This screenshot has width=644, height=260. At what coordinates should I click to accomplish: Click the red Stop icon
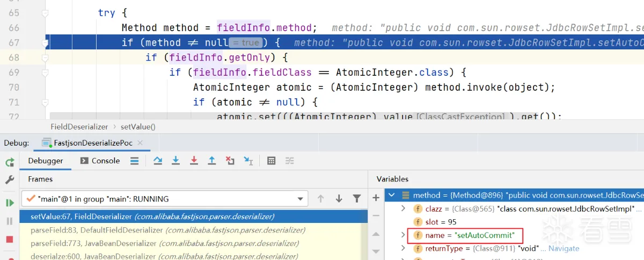(10, 239)
